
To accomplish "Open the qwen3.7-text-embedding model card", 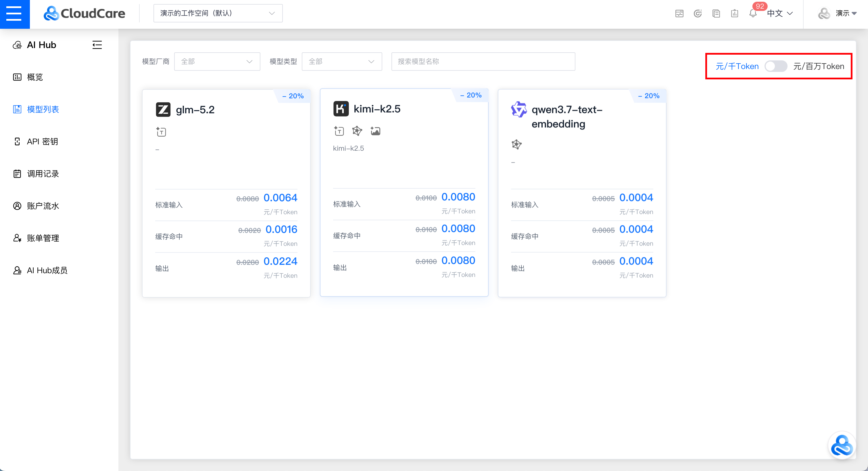I will coord(582,193).
